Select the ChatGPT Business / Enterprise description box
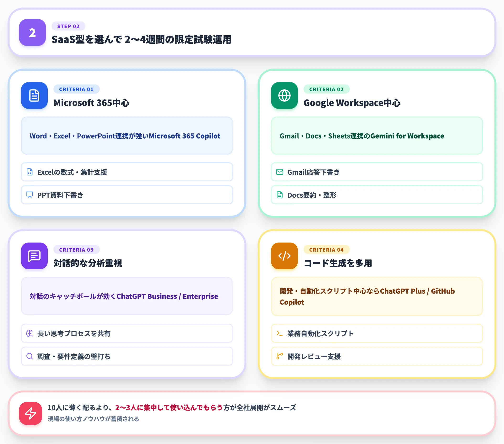Image resolution: width=504 pixels, height=444 pixels. coord(127,296)
